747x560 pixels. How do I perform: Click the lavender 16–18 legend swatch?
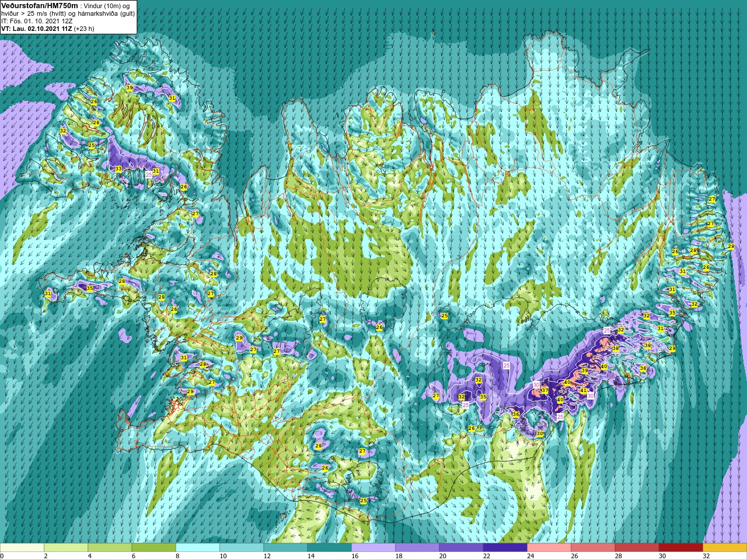(x=373, y=548)
